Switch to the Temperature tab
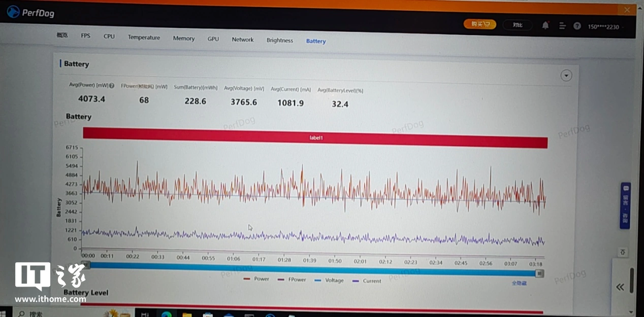 [144, 38]
